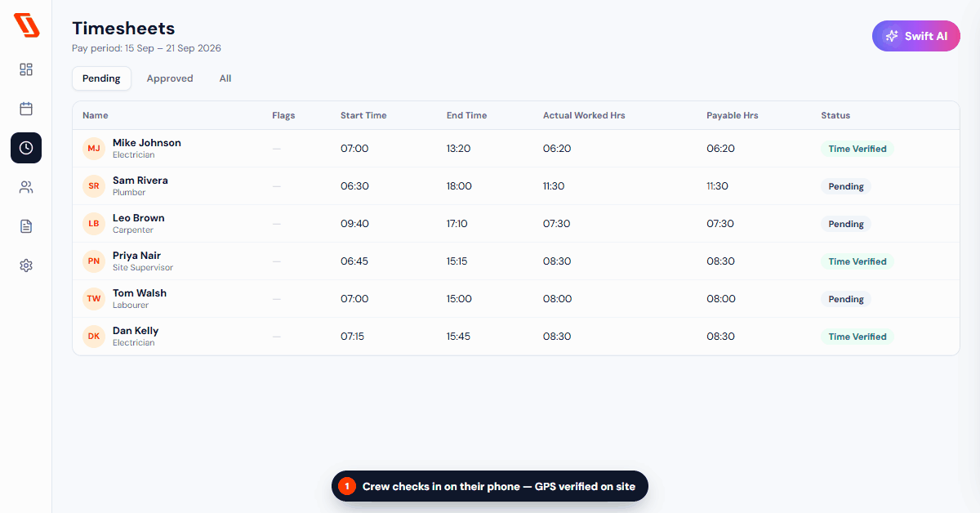Open the dashboard grid icon in sidebar

coord(26,69)
